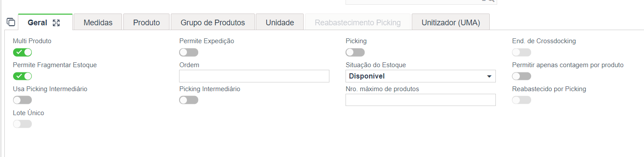This screenshot has width=644, height=157.
Task: Enable Usa Picking Intermediário toggle
Action: 23,100
